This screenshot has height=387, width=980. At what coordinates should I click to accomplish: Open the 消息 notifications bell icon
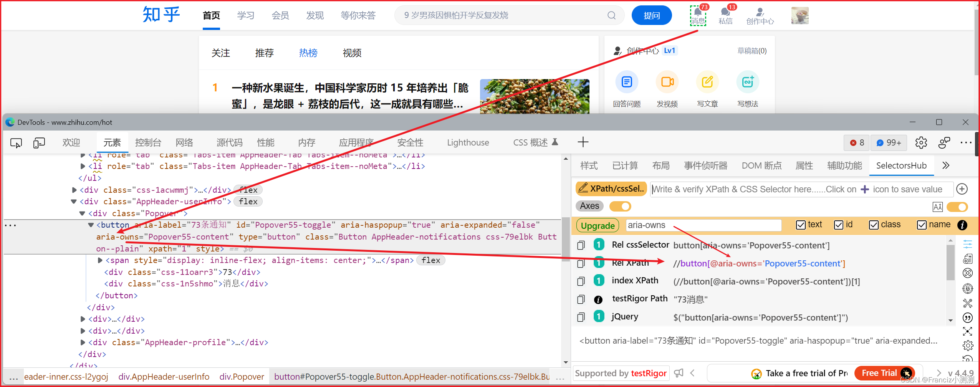pos(698,15)
